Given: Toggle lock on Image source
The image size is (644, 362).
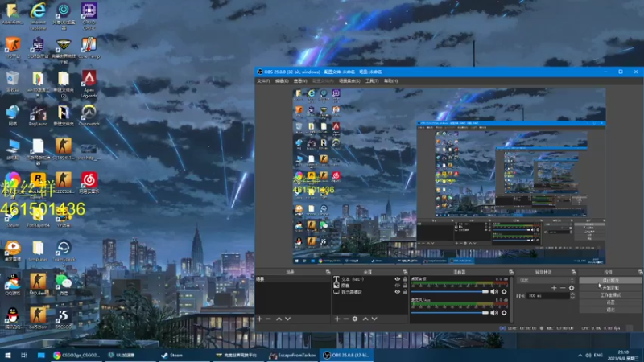Looking at the screenshot, I should (405, 286).
